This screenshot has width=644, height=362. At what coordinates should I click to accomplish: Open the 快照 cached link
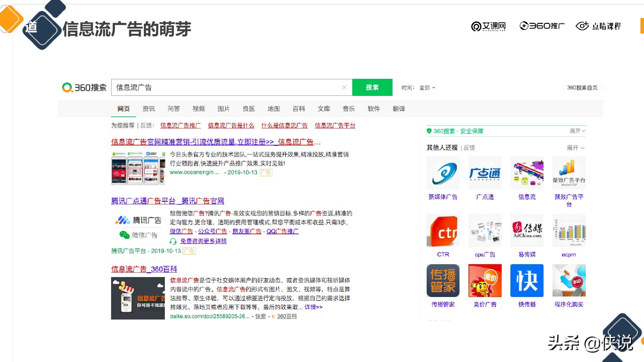point(260,316)
